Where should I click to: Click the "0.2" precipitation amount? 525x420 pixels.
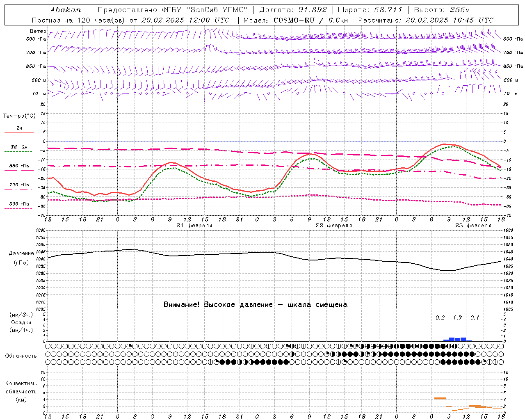(440, 317)
